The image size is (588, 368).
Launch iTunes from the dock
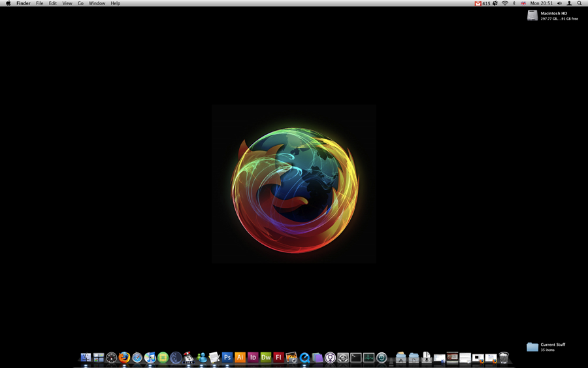point(150,358)
